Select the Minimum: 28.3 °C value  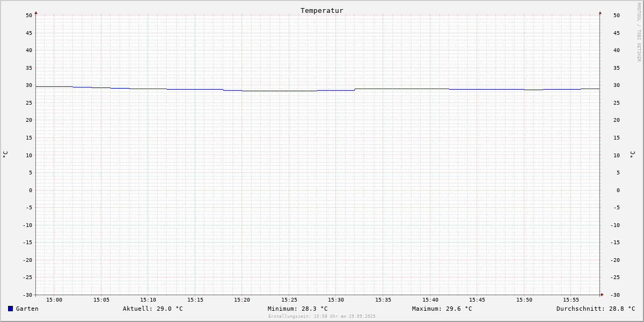point(298,309)
